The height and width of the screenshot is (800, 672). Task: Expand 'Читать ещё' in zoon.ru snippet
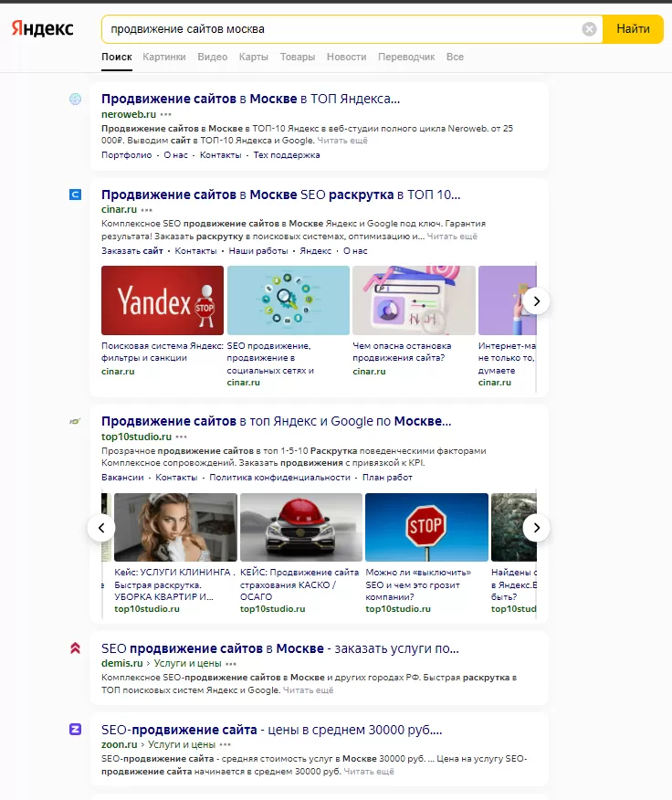[369, 772]
